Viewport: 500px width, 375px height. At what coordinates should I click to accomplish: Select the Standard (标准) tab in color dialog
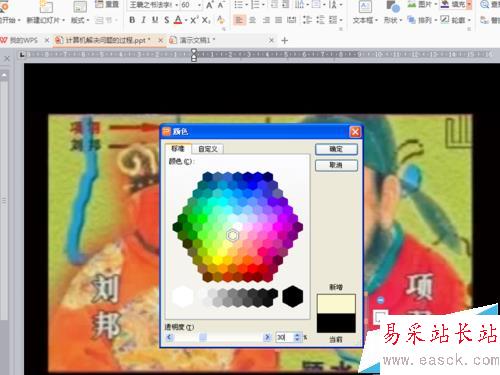[178, 148]
